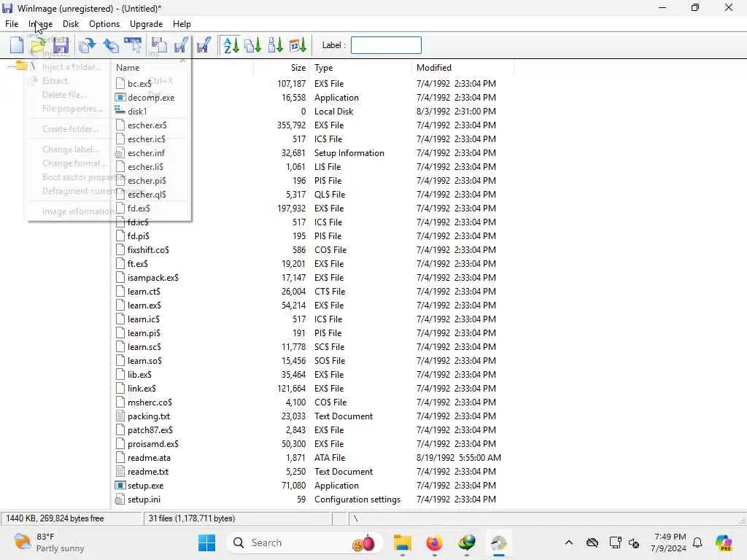The height and width of the screenshot is (560, 747).
Task: Select the setup.exe application icon
Action: 120,485
